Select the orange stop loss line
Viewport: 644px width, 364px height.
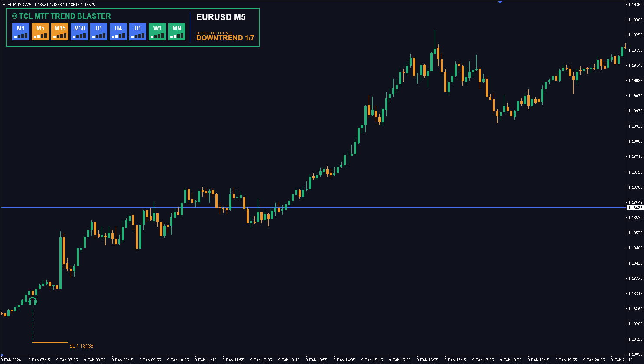tap(50, 343)
